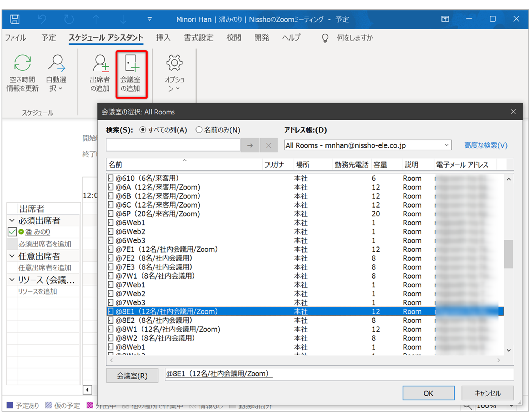The height and width of the screenshot is (414, 532).
Task: Click room list horizontal scroll right arrow
Action: point(499,360)
